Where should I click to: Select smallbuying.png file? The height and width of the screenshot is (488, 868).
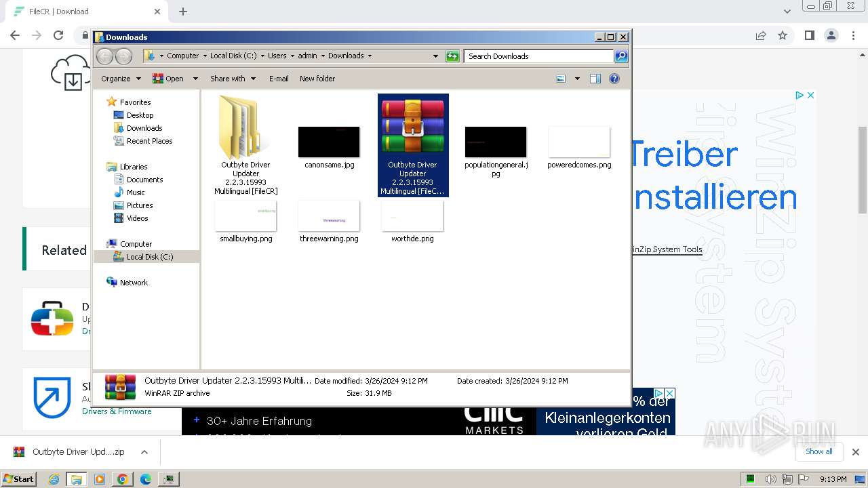pyautogui.click(x=245, y=221)
